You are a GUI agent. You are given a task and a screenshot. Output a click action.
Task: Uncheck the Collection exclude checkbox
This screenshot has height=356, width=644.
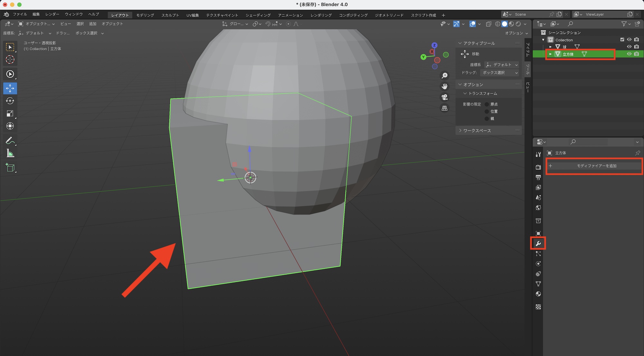click(622, 40)
